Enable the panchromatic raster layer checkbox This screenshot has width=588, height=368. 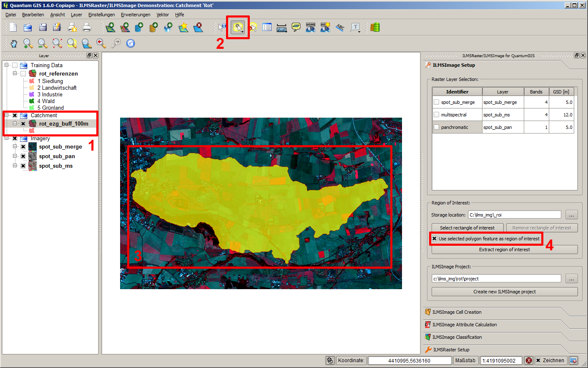[436, 127]
